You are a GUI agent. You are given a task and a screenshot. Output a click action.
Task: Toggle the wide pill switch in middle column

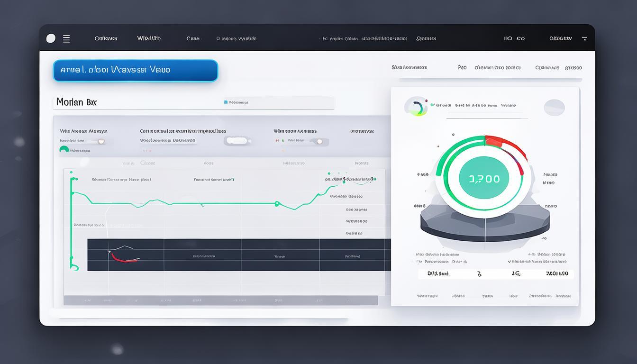[237, 141]
